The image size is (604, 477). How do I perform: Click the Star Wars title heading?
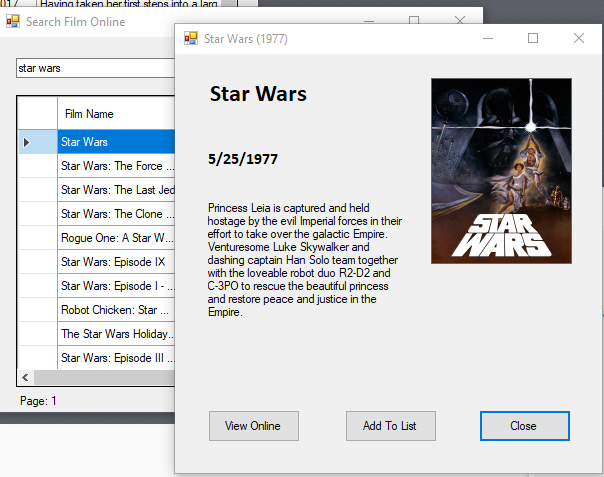point(258,94)
